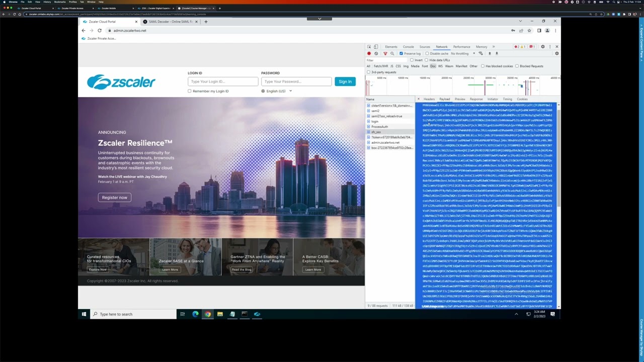
Task: Open the Timing tab of request
Action: coord(507,99)
